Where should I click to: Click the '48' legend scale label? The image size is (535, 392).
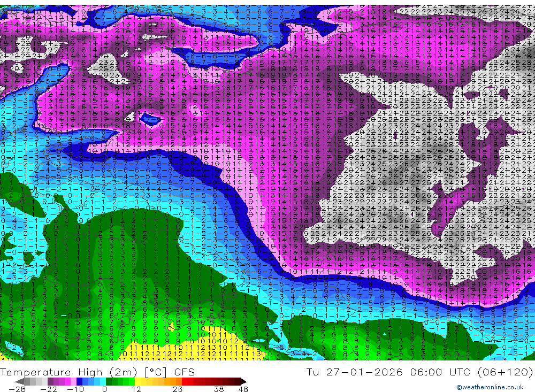pos(243,389)
